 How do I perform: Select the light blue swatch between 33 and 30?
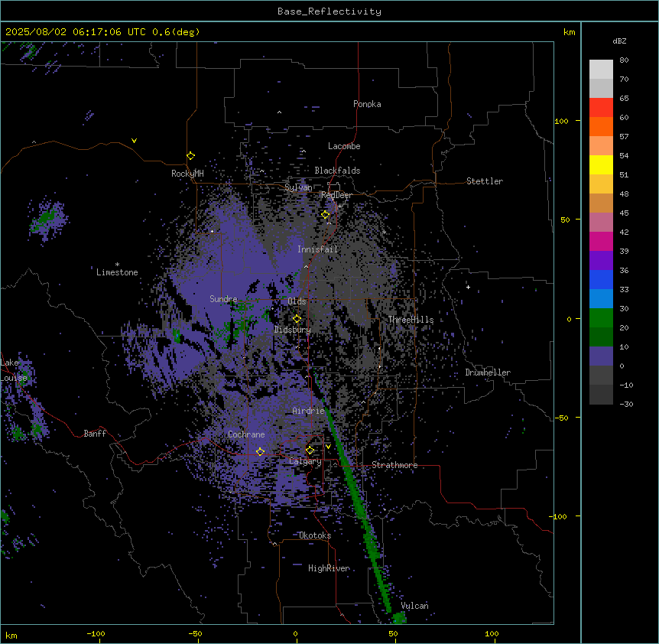(x=601, y=299)
